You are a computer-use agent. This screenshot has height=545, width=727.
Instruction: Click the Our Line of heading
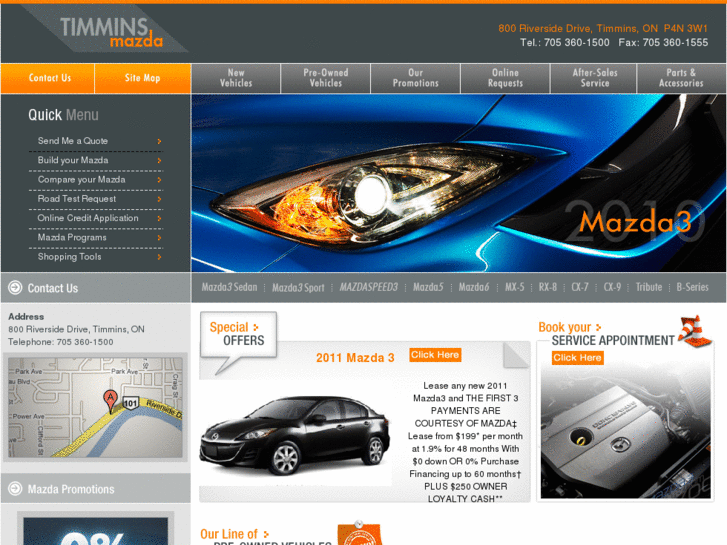229,534
